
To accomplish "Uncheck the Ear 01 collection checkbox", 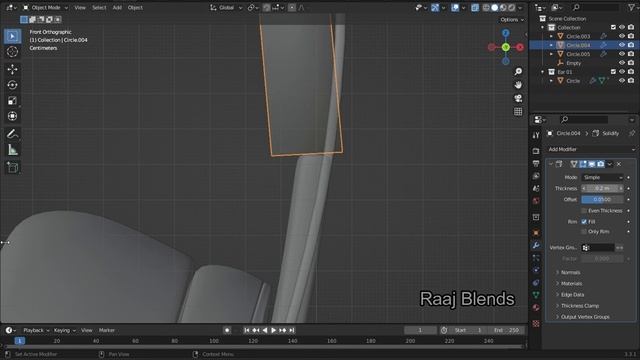I will tap(613, 72).
